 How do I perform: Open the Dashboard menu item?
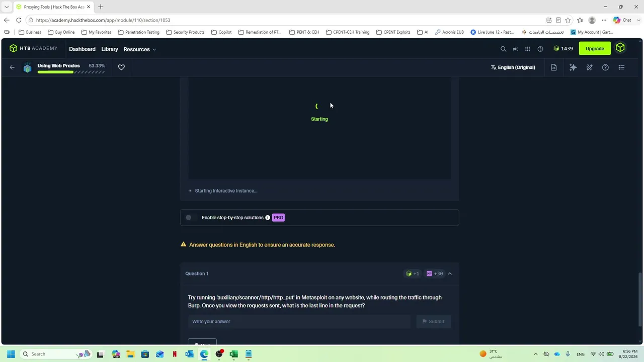pos(82,49)
